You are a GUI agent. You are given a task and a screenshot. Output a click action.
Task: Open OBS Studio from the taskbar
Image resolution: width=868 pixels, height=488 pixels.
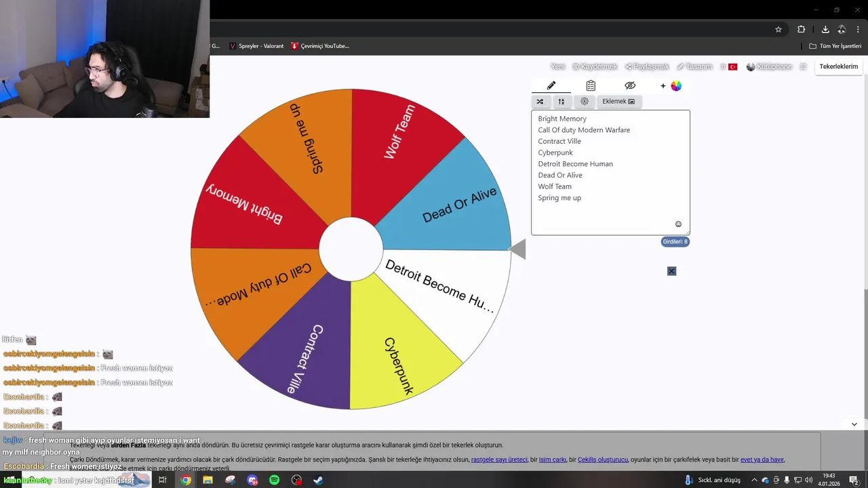point(296,480)
